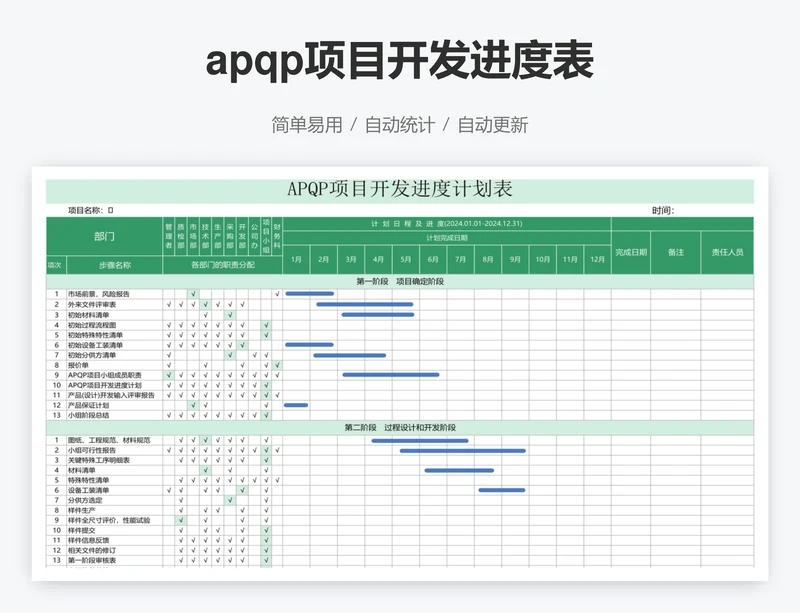
Task: Select the title cell APQP项目开发进度计划表
Action: (x=399, y=189)
